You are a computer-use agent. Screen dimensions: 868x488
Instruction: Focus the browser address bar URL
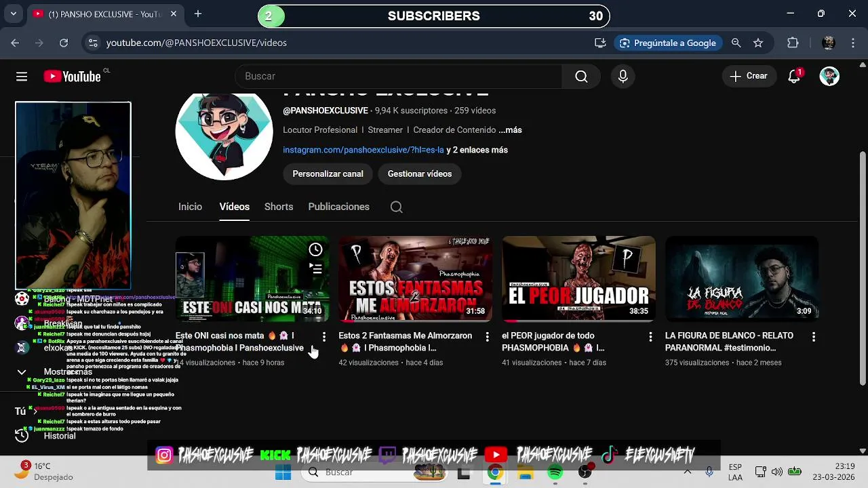tap(197, 43)
